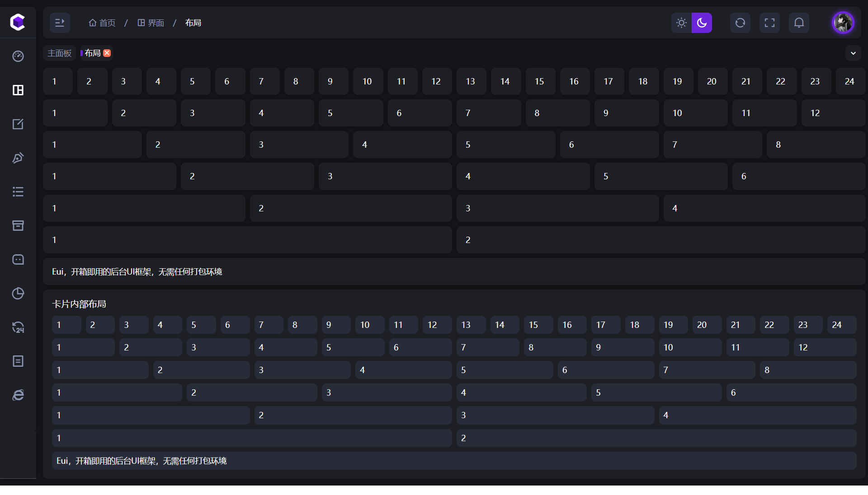Toggle fullscreen mode

coord(769,23)
